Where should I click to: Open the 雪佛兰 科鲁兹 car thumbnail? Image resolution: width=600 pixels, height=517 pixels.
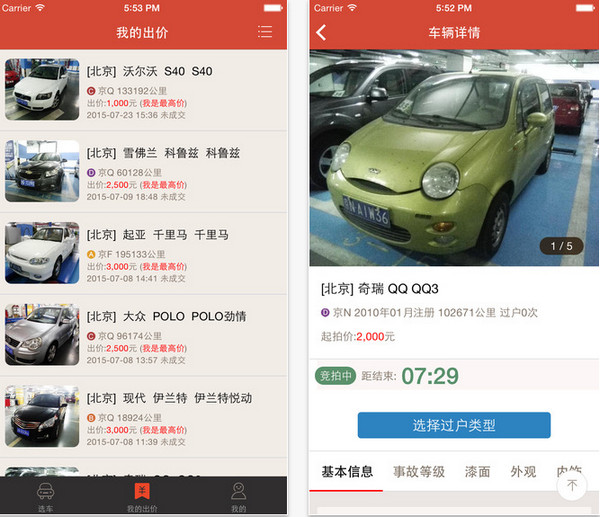(x=42, y=171)
